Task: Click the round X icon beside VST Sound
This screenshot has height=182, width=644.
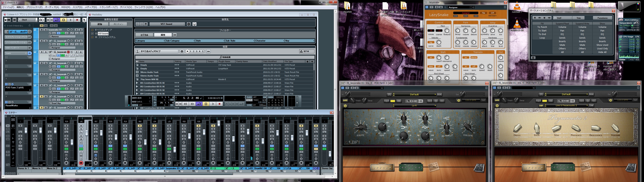Action: 189,24
